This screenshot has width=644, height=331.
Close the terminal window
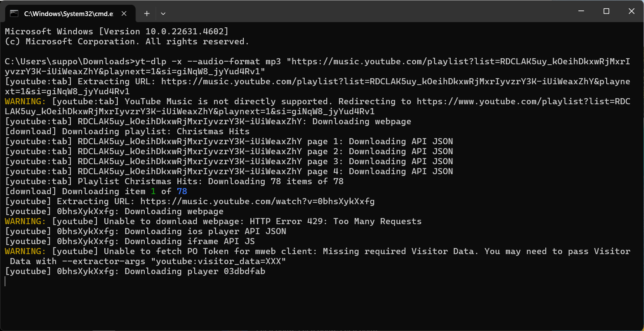click(x=631, y=11)
